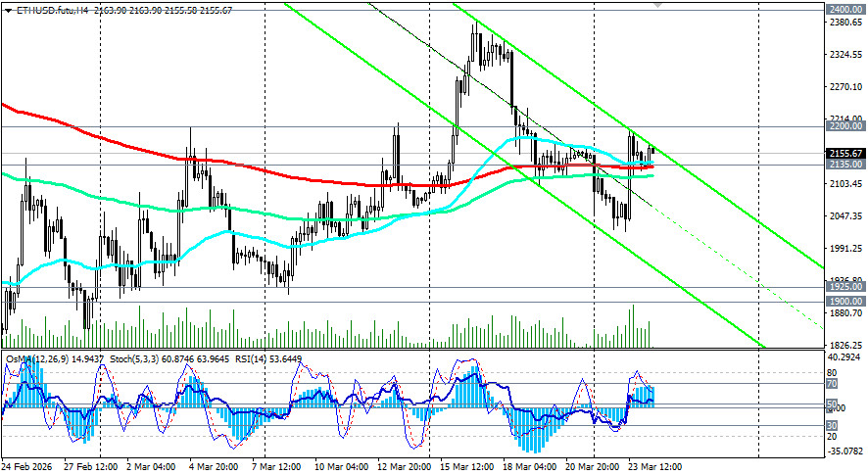
Task: Click the 2324.55 price scale value
Action: (844, 55)
